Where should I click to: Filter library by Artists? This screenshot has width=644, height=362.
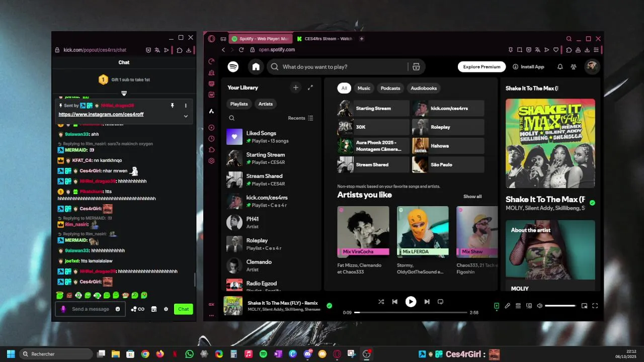coord(266,104)
